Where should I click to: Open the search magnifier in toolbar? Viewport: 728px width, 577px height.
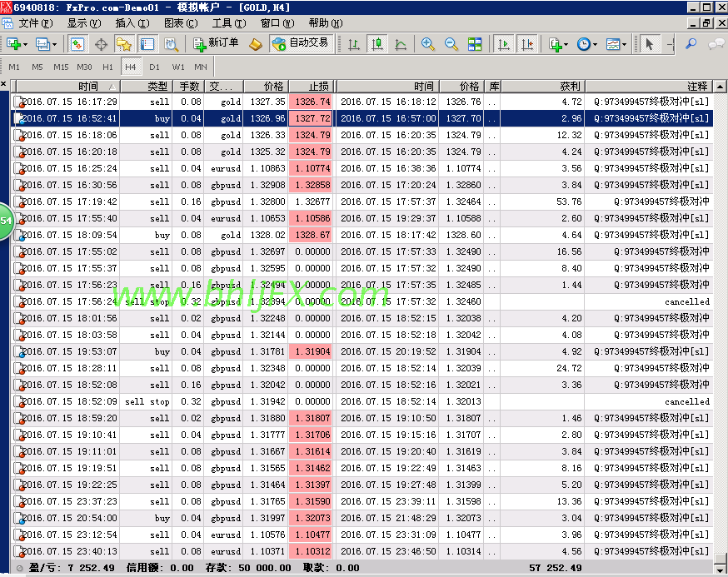coord(691,44)
